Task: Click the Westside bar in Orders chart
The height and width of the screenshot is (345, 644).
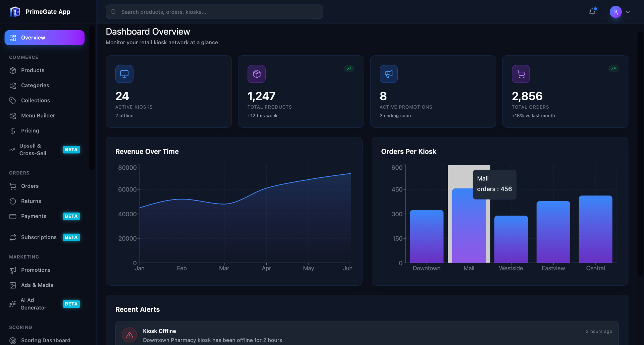Action: pos(511,239)
